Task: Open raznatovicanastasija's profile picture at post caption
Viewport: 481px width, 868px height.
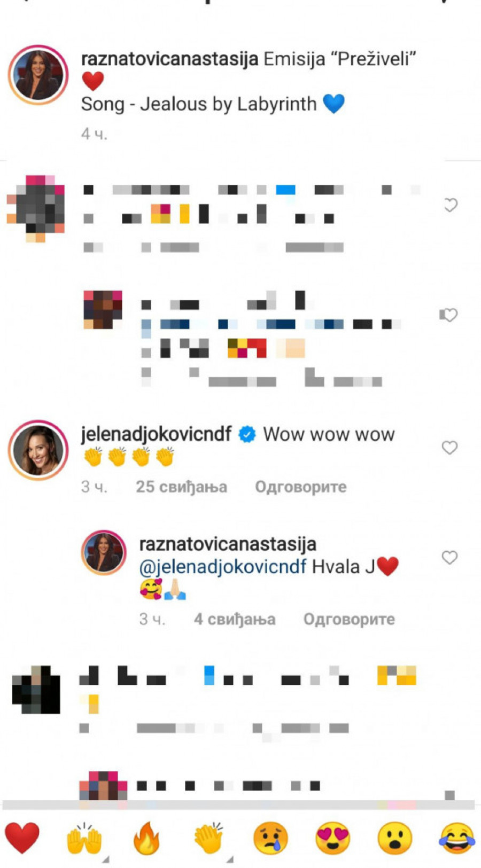Action: click(38, 75)
